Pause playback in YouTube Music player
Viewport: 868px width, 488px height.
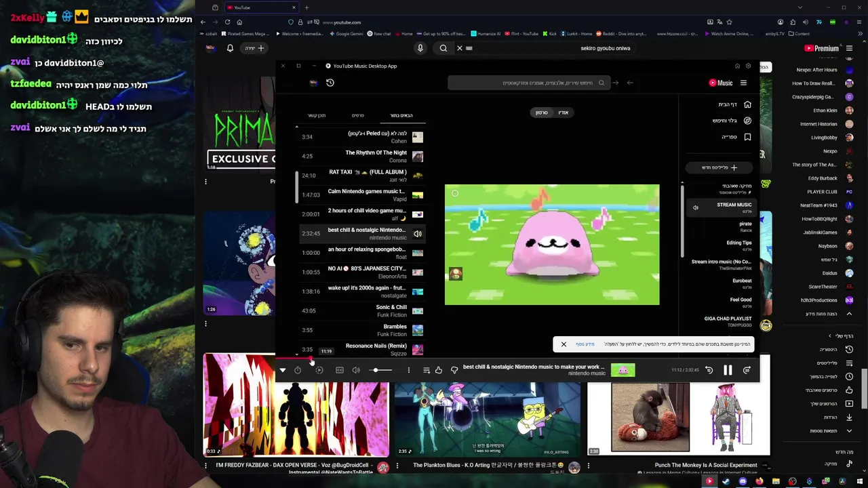click(728, 370)
